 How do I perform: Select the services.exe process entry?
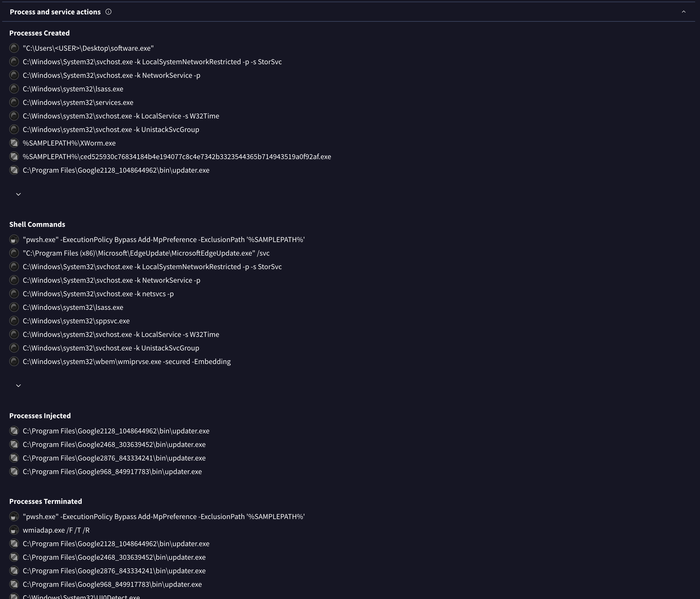click(78, 102)
